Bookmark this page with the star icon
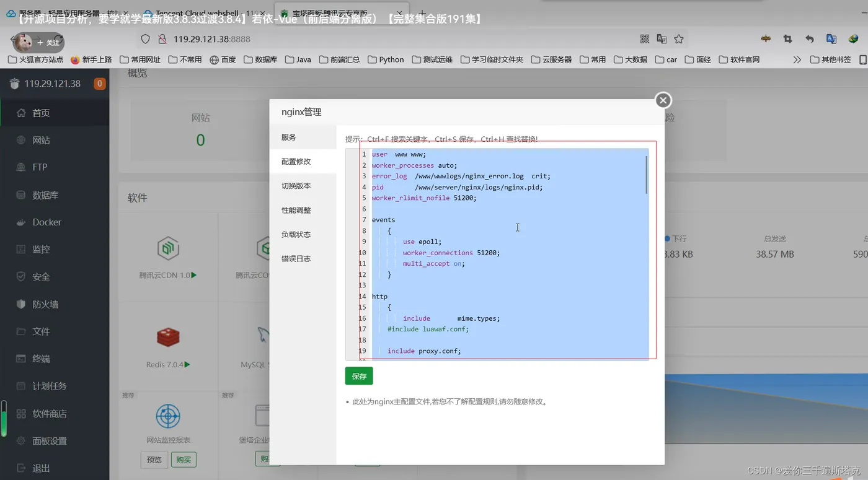Viewport: 868px width, 480px height. pyautogui.click(x=679, y=39)
